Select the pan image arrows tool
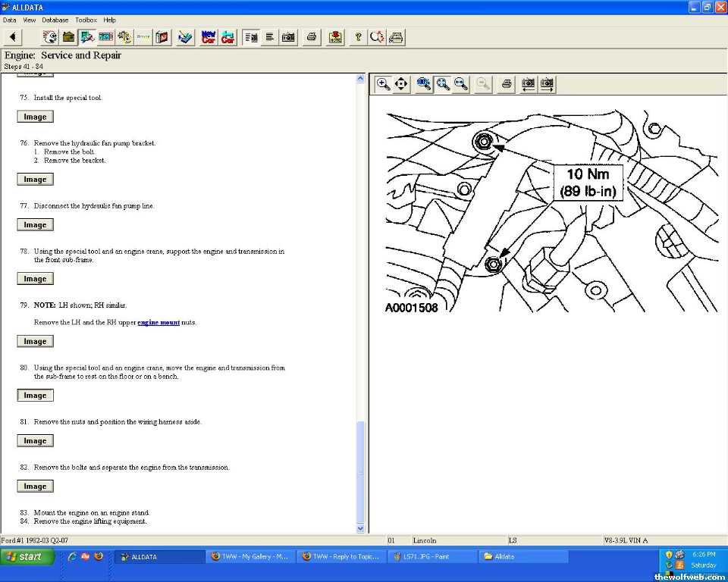The image size is (728, 582). coord(401,84)
